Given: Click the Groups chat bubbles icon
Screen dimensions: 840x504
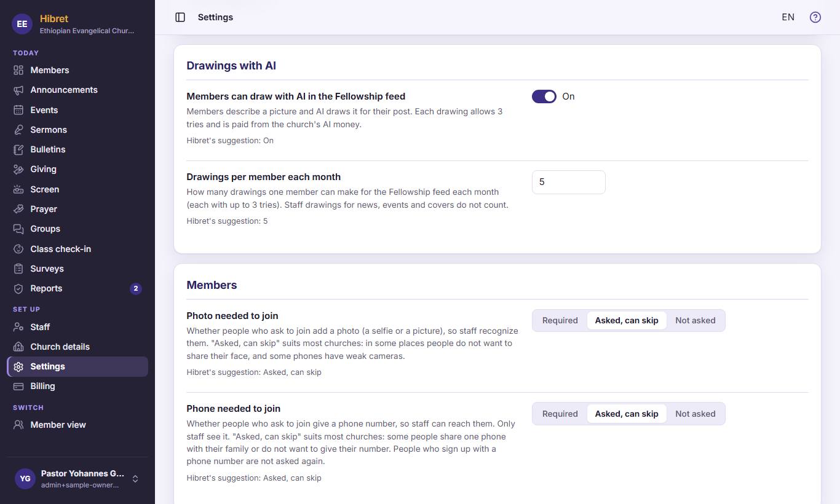Looking at the screenshot, I should point(18,229).
